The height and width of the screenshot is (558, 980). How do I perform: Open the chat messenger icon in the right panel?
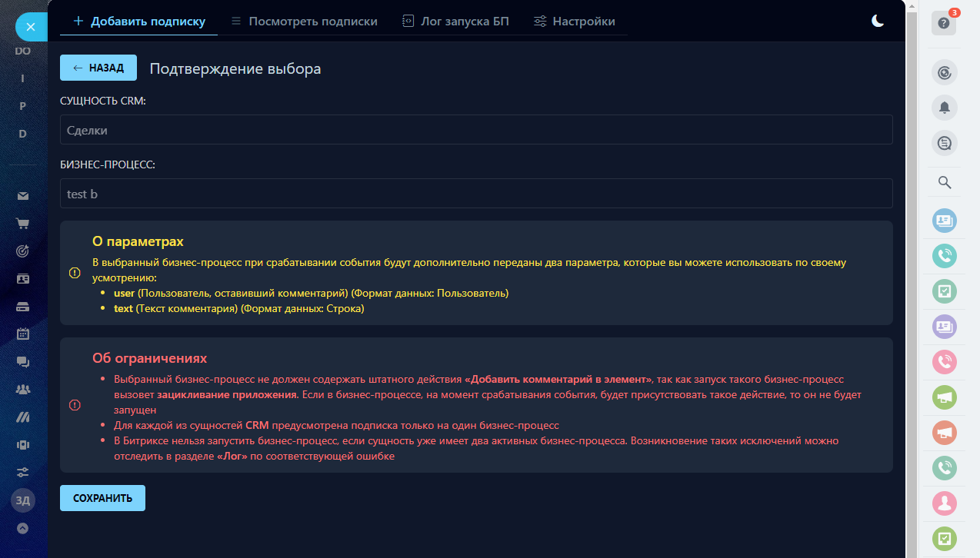945,142
